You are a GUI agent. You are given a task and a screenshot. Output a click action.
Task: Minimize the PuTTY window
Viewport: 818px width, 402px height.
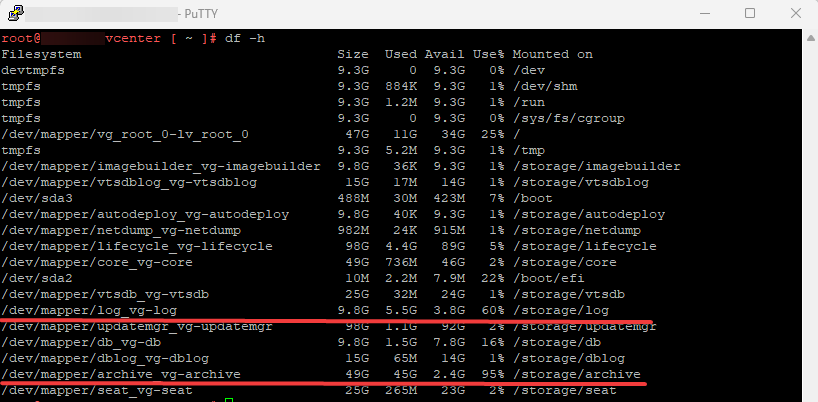pos(704,14)
